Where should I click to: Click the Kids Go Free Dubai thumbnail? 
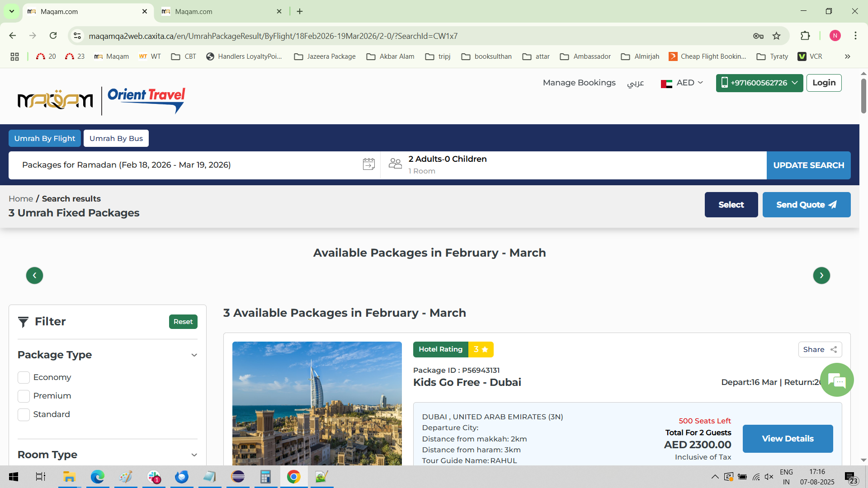click(317, 403)
